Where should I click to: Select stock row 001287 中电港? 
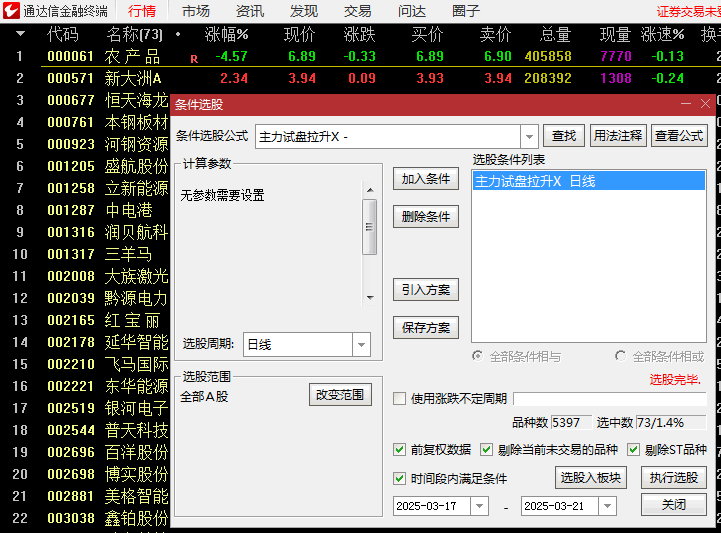(x=85, y=210)
